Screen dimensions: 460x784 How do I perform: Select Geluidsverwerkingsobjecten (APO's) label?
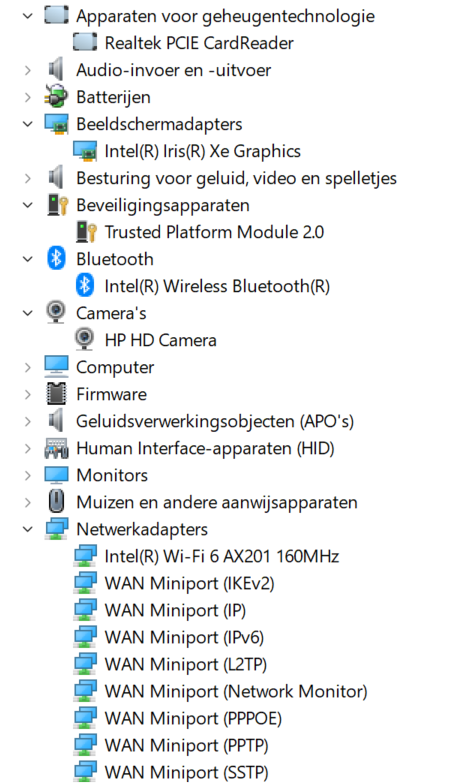[215, 421]
